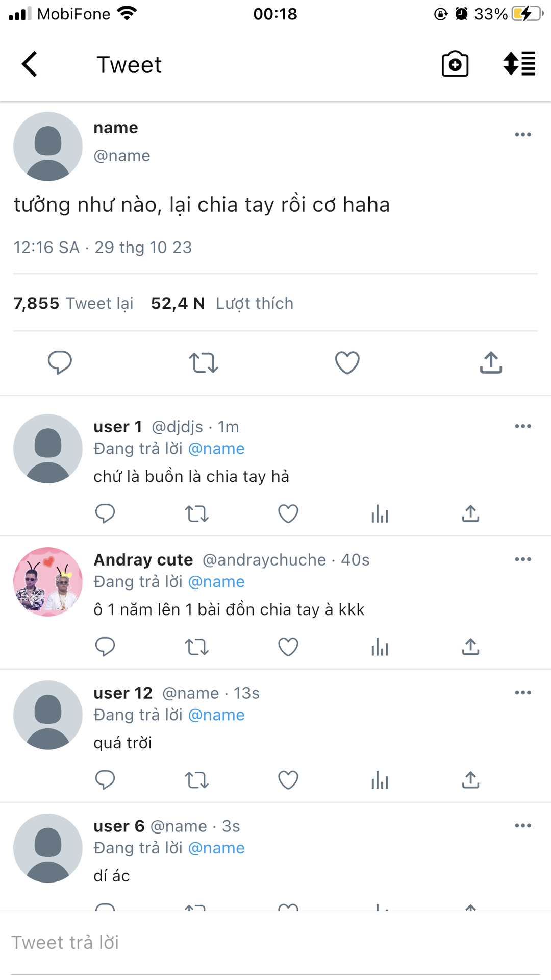Open more options on Andray cute's reply
Viewport: 551px width, 980px height.
pos(523,559)
